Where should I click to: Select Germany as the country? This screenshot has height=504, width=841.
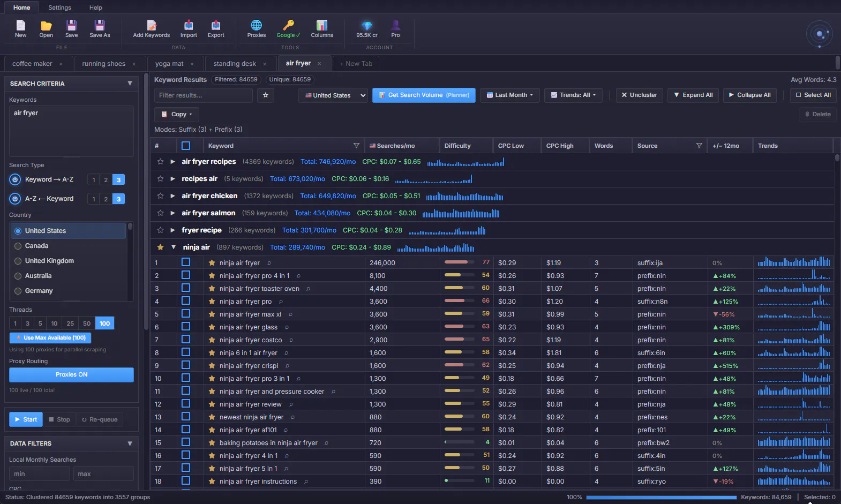click(x=69, y=291)
